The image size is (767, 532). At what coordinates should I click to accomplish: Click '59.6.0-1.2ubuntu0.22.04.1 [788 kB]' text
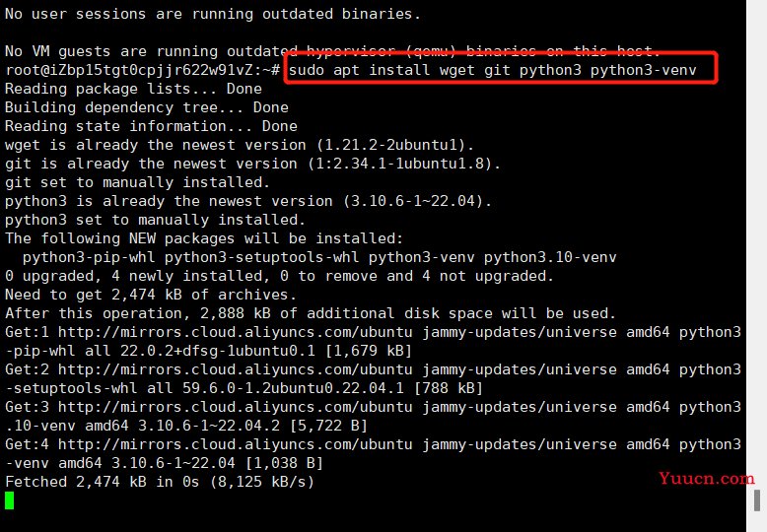pyautogui.click(x=332, y=388)
